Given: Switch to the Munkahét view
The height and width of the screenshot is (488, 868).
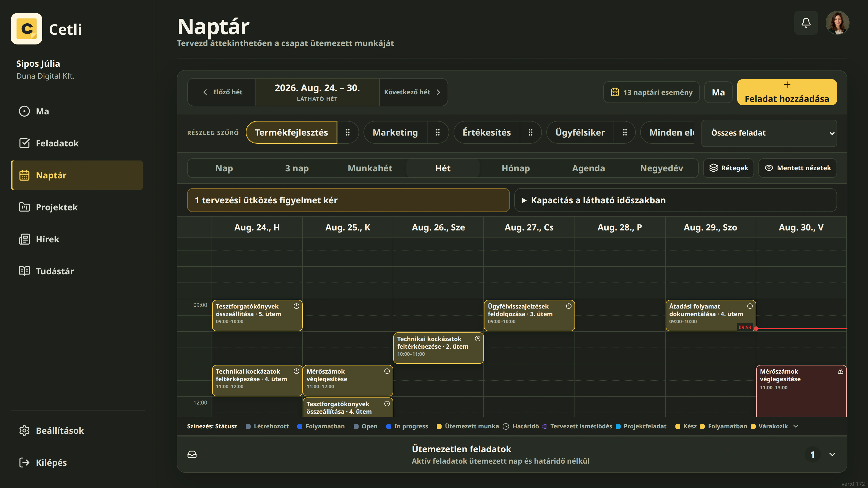Looking at the screenshot, I should coord(370,168).
